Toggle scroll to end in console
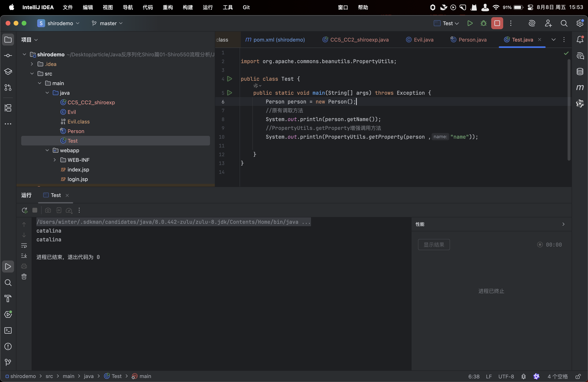588x382 pixels. point(24,256)
